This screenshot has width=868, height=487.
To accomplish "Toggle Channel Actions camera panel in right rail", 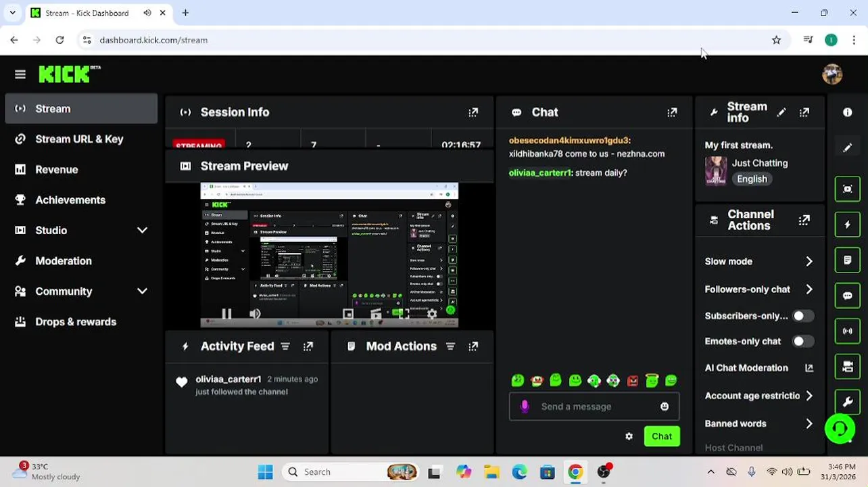I will [848, 367].
